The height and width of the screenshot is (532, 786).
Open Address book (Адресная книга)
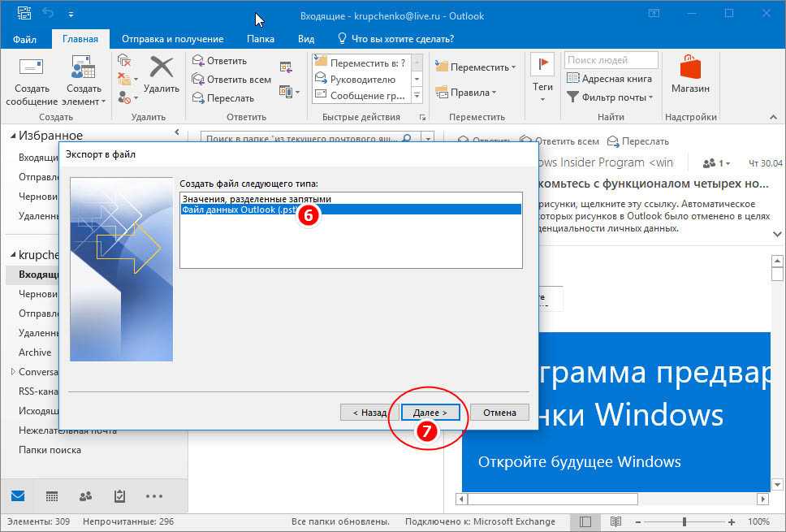pos(609,79)
